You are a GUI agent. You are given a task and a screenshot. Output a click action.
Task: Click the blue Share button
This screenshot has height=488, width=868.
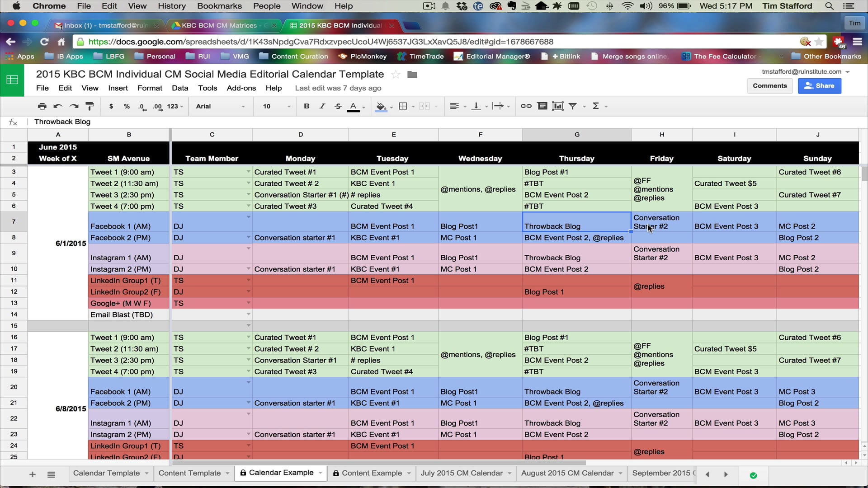click(819, 86)
